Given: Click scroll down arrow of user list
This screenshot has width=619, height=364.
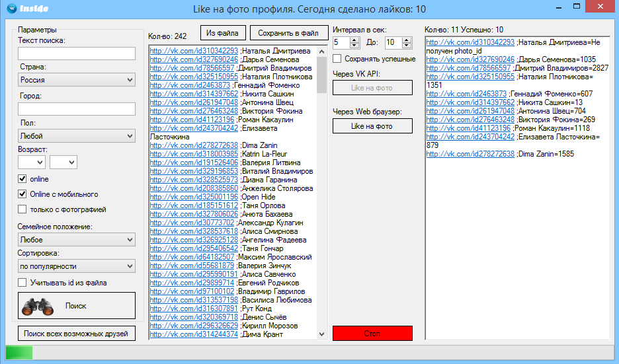Looking at the screenshot, I should pos(322,334).
